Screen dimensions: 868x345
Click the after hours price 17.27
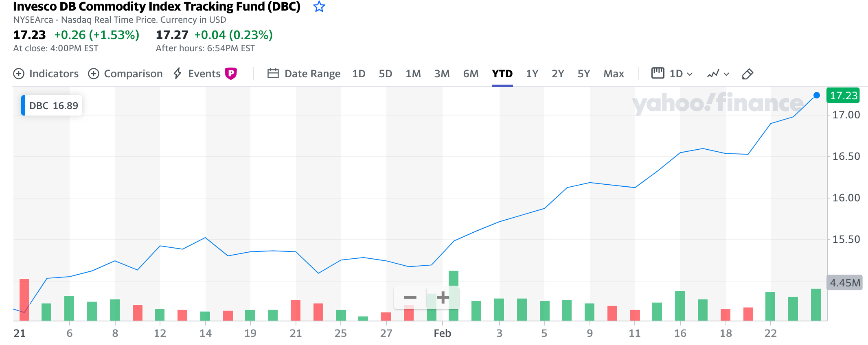(x=172, y=35)
